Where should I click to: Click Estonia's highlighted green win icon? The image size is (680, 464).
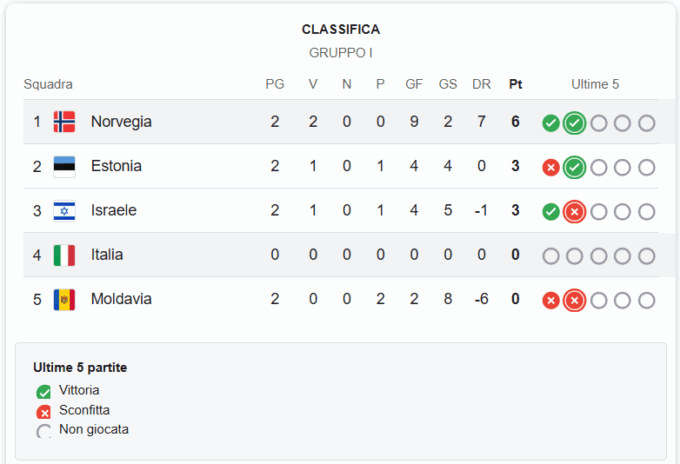[574, 167]
